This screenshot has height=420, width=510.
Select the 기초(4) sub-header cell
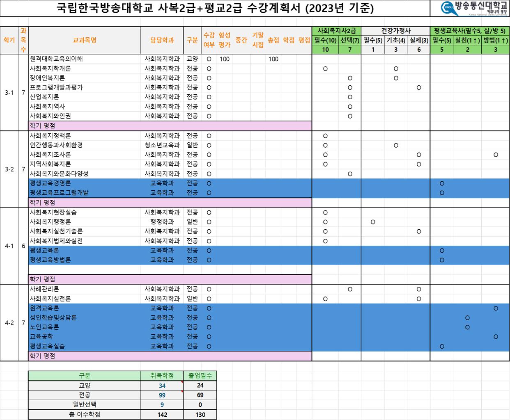pos(396,40)
